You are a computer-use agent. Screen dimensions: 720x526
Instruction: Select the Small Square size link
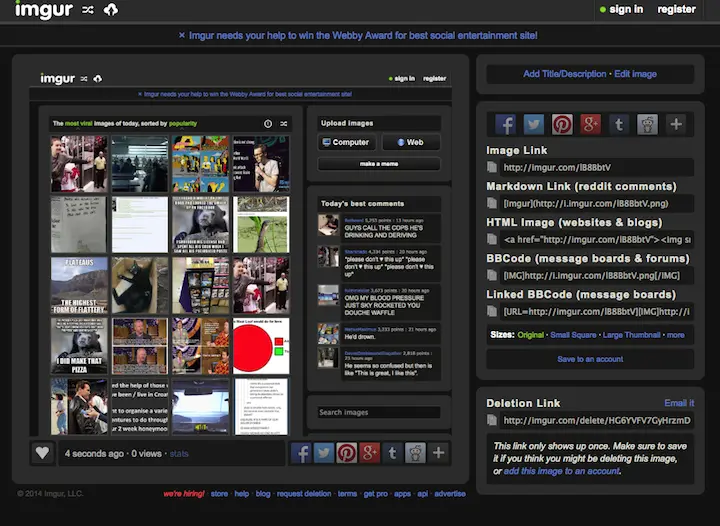pos(573,335)
